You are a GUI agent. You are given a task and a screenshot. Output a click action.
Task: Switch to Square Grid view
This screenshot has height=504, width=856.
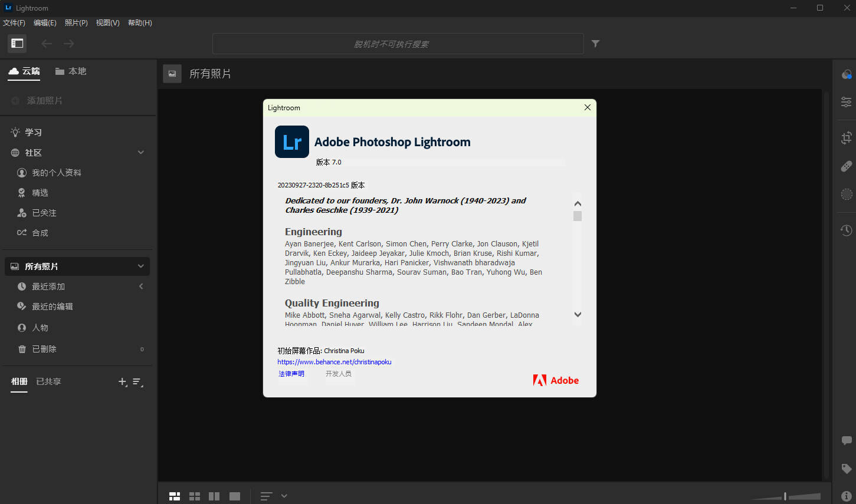195,496
